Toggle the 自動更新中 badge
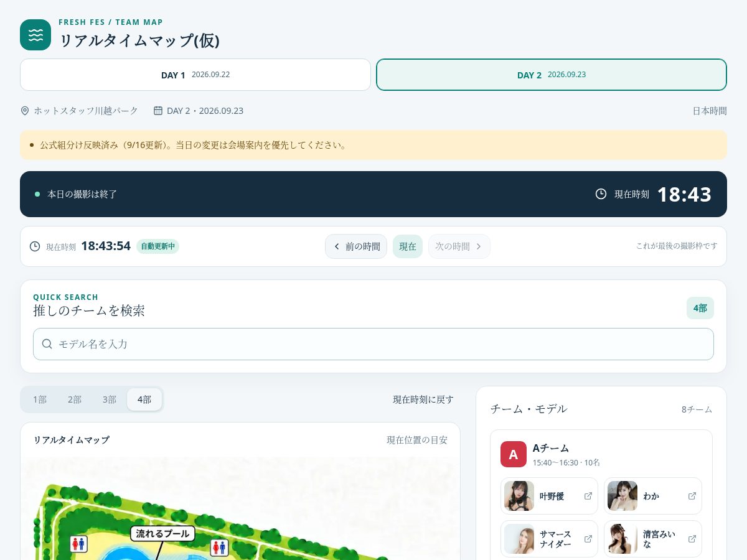 point(157,246)
